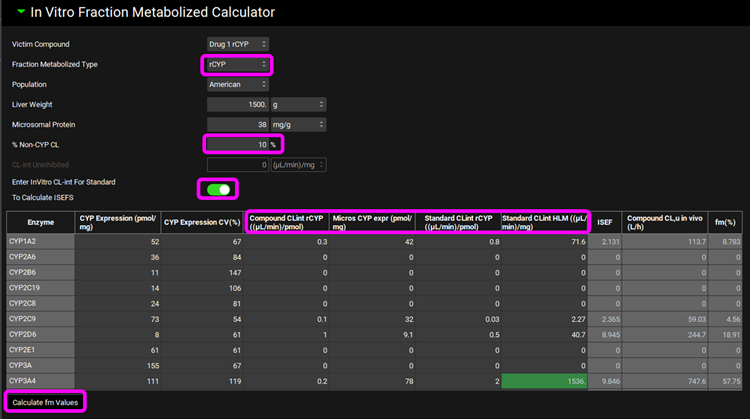The height and width of the screenshot is (419, 750).
Task: Click the Liver Weight input field
Action: pyautogui.click(x=237, y=104)
